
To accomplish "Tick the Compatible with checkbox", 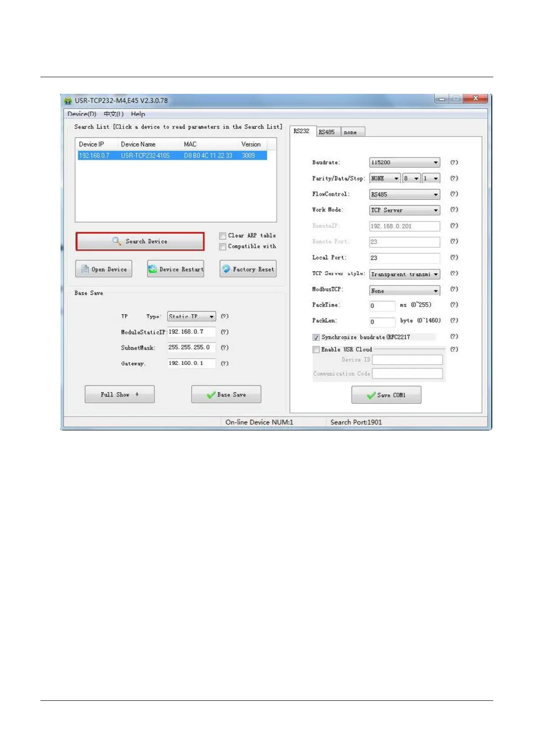I will click(x=223, y=246).
